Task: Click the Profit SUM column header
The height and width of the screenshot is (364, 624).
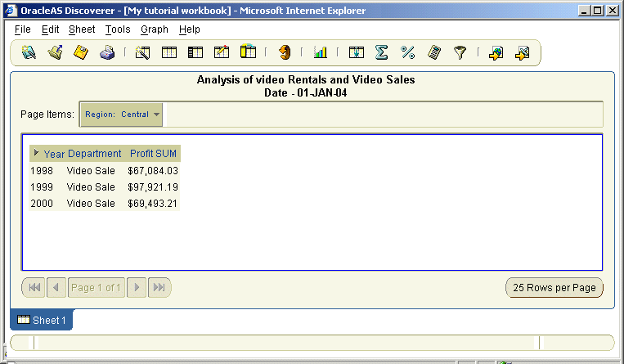Action: click(153, 154)
